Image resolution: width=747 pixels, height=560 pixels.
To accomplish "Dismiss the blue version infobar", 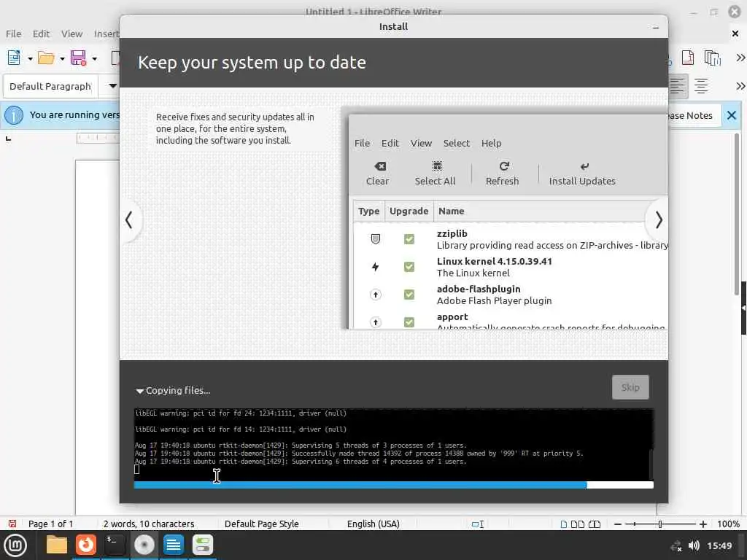I will pyautogui.click(x=731, y=115).
